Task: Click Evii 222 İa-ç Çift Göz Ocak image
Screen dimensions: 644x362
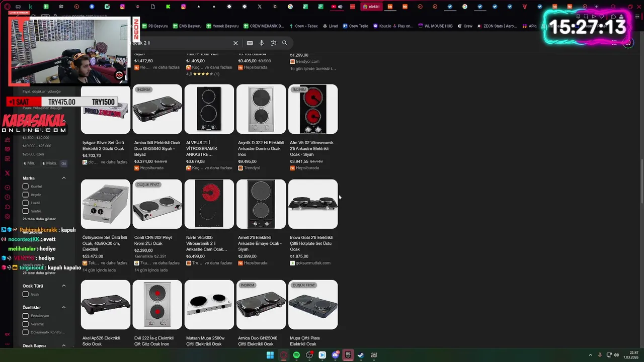Action: pyautogui.click(x=157, y=305)
